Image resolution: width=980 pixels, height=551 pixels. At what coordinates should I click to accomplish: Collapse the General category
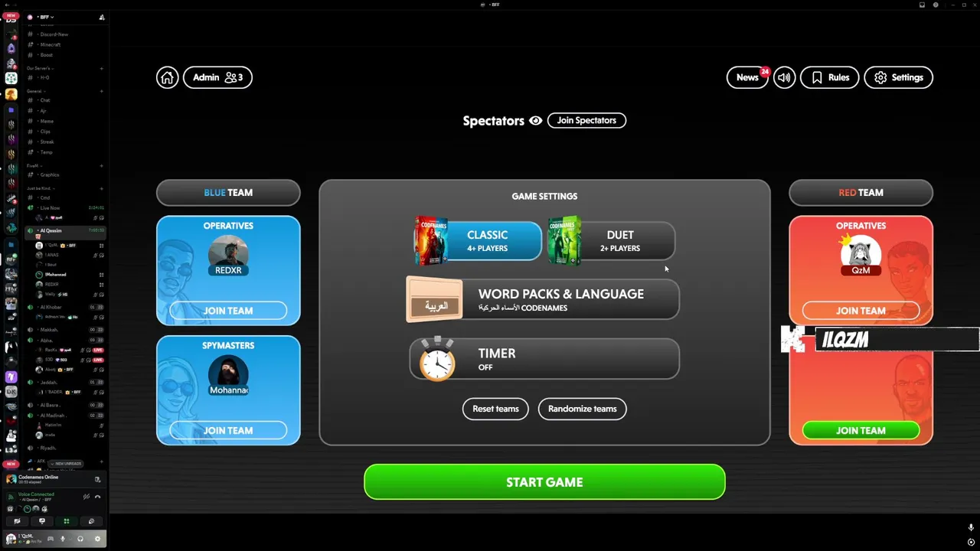[35, 91]
